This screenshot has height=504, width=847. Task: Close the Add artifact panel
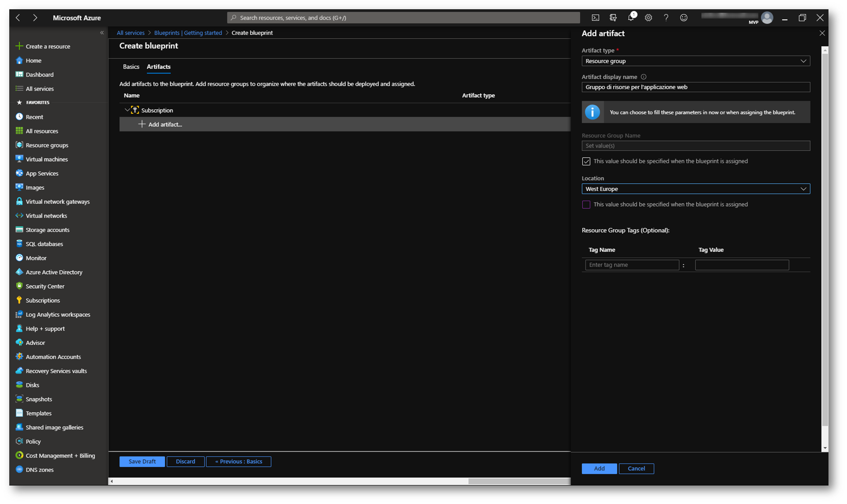pyautogui.click(x=822, y=33)
